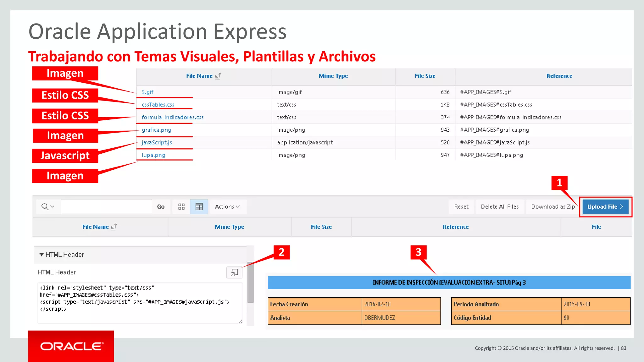This screenshot has width=644, height=362.
Task: Click the application/javascript mime type cell
Action: click(305, 142)
